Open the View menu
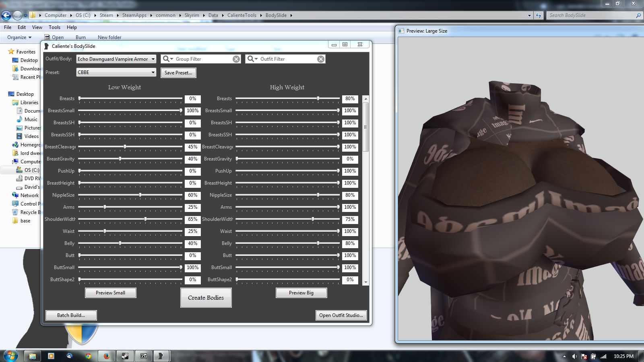Image resolution: width=644 pixels, height=362 pixels. [37, 27]
